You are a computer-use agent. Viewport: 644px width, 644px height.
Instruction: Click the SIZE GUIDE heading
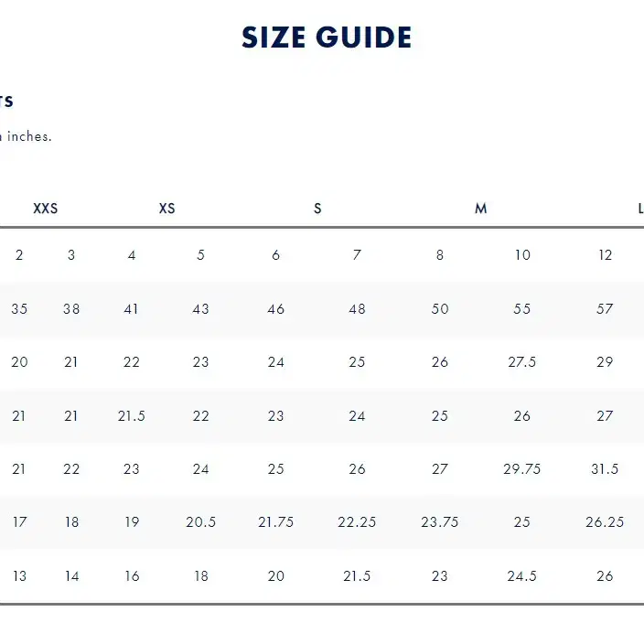pos(327,38)
